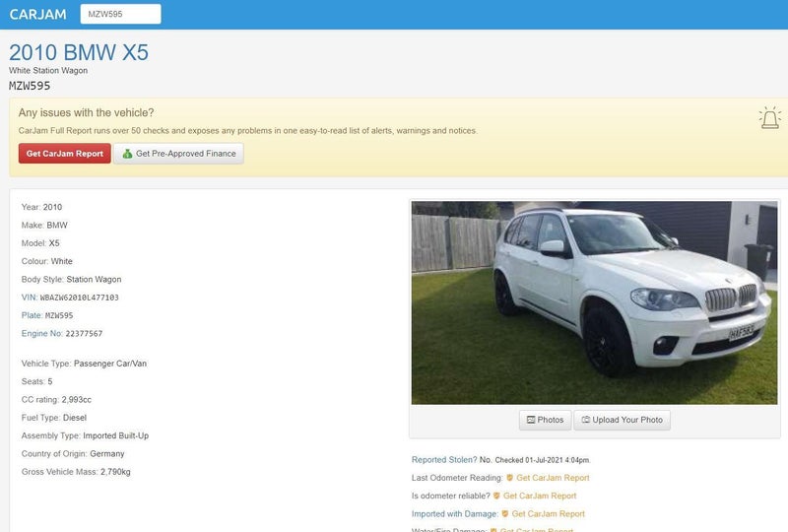Open the VIN label link

(x=30, y=298)
